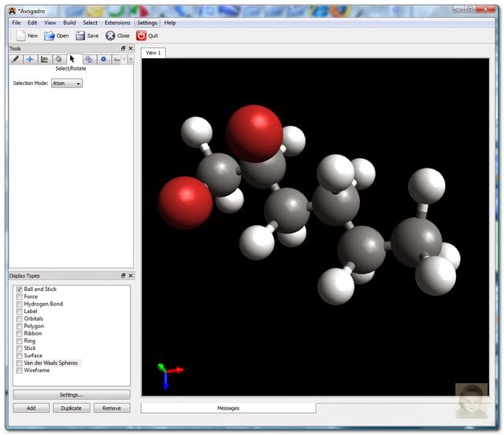Viewport: 504px width, 435px height.
Task: Click the Settings... button for display types
Action: tap(72, 395)
